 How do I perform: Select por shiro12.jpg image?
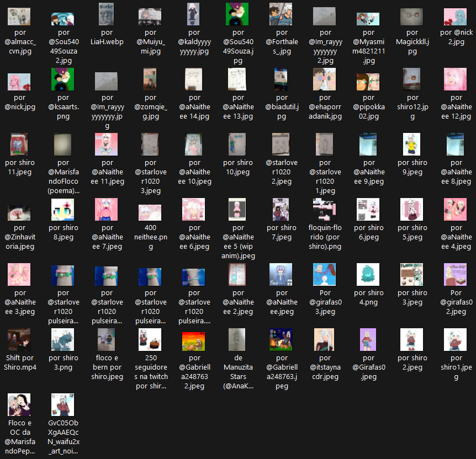click(x=411, y=79)
